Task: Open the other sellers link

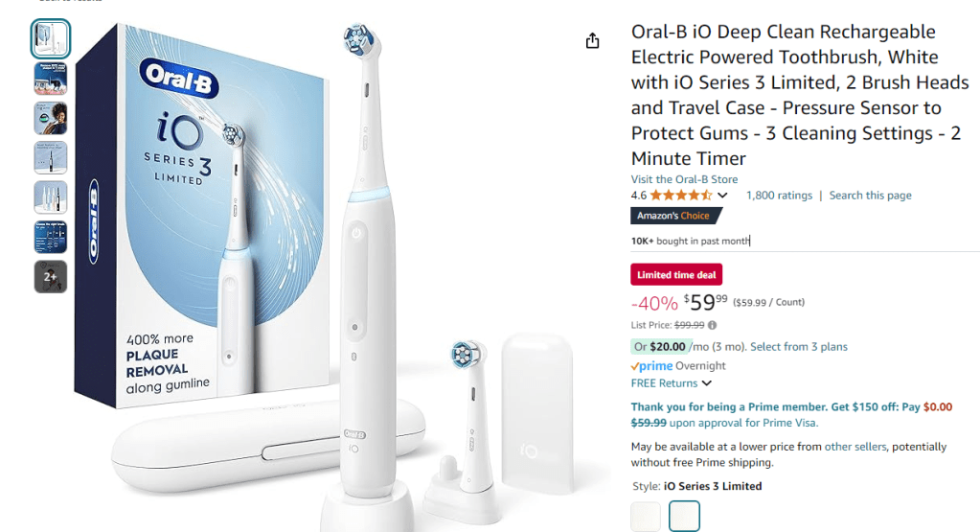Action: click(x=855, y=447)
